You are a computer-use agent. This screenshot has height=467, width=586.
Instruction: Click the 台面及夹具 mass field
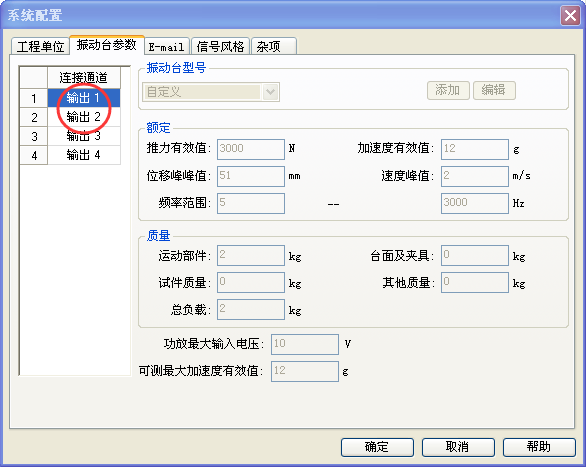(475, 256)
